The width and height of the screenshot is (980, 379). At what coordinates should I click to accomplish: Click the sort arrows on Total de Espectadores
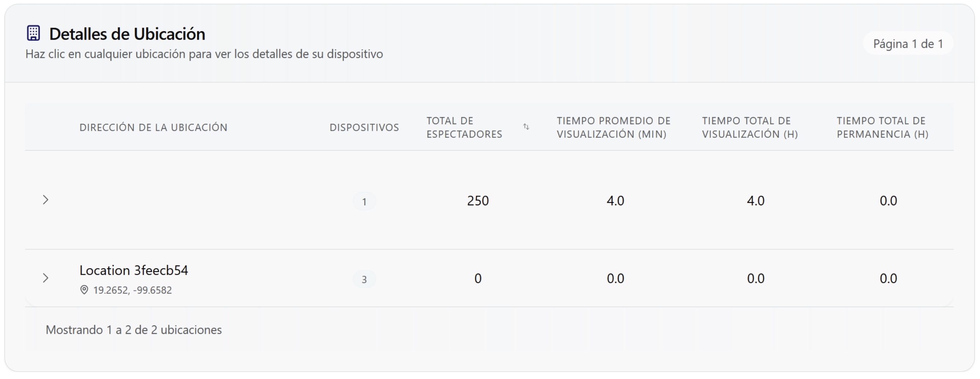[x=527, y=127]
